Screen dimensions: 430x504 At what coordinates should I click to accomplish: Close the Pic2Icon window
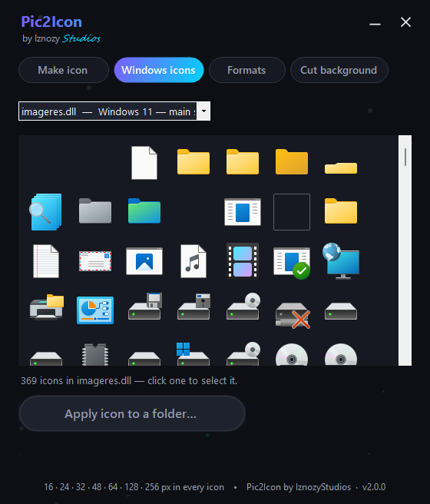tap(405, 22)
